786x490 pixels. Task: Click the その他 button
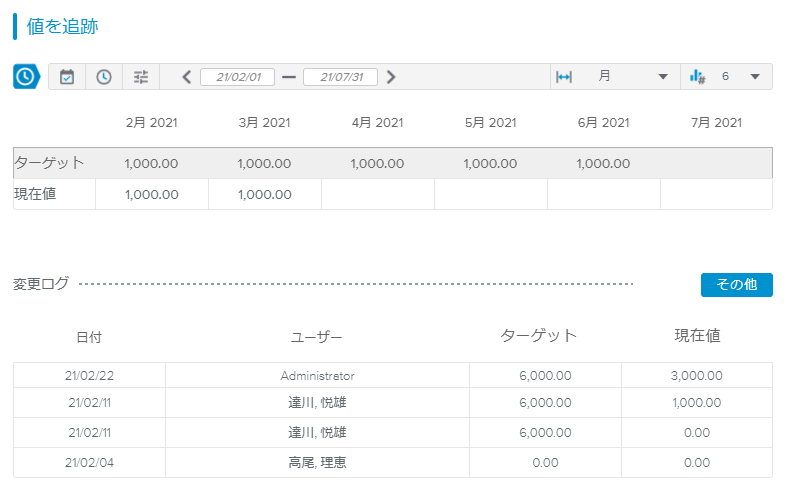pos(736,285)
